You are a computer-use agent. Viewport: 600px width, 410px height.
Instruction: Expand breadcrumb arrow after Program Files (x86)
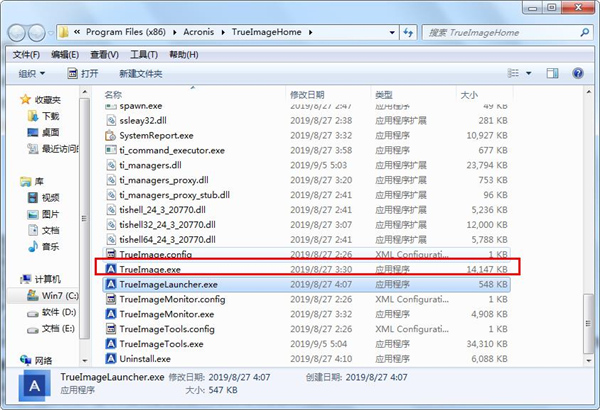tap(174, 33)
